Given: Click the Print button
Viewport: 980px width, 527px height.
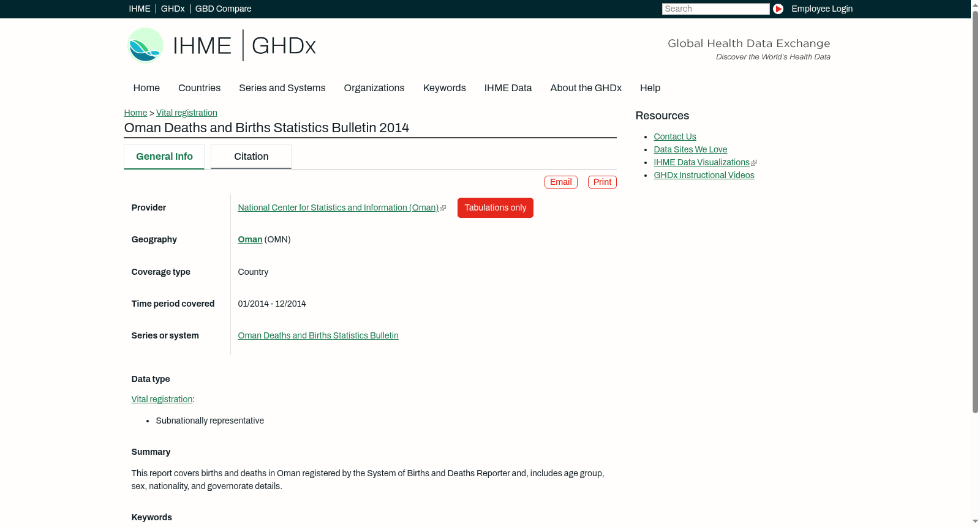Looking at the screenshot, I should coord(602,182).
